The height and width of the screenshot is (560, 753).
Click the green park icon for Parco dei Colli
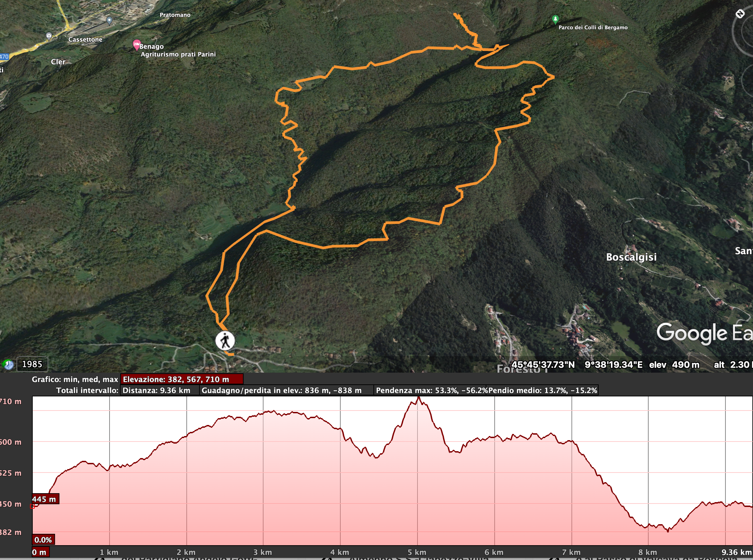(555, 19)
